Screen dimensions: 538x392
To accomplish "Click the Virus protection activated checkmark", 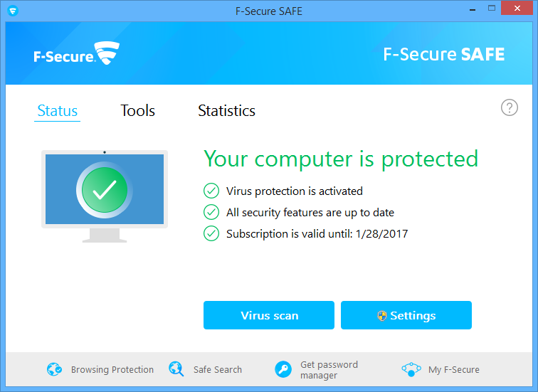I will click(x=211, y=191).
